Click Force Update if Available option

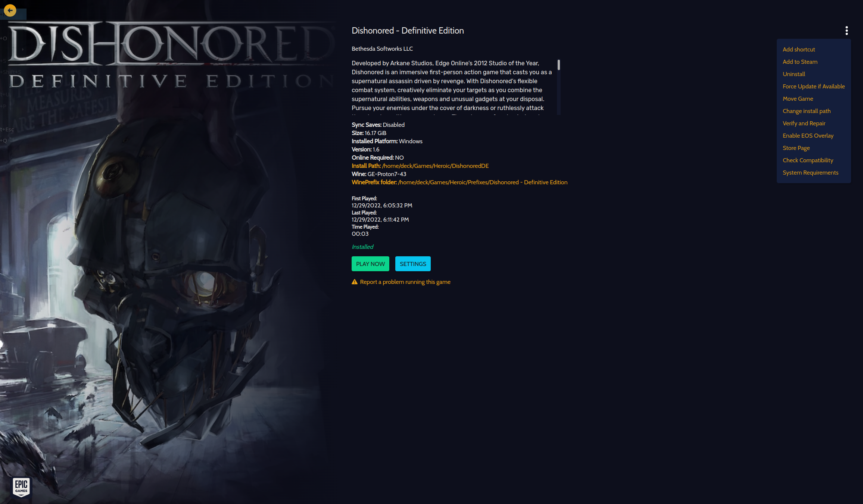(x=814, y=87)
